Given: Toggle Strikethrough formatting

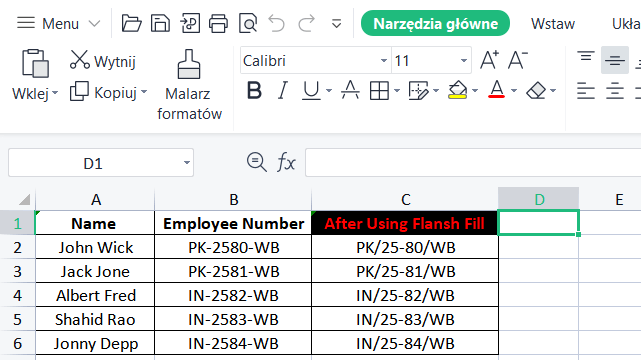Looking at the screenshot, I should pyautogui.click(x=350, y=90).
